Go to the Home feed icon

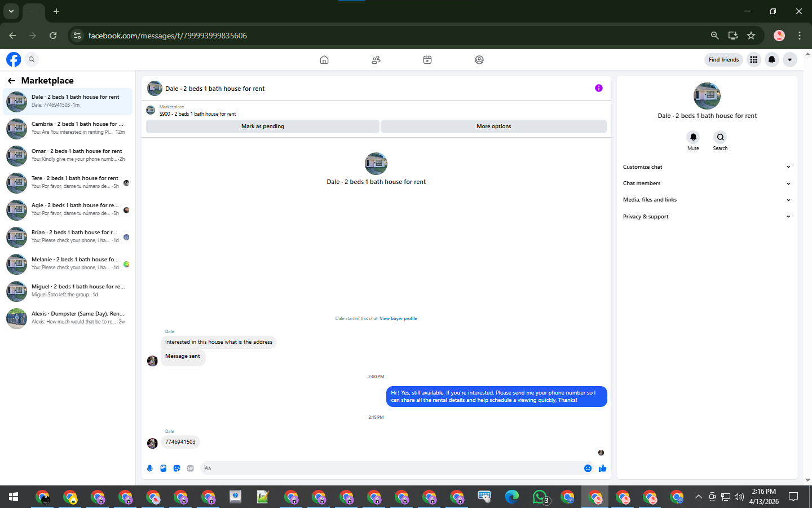(x=324, y=60)
